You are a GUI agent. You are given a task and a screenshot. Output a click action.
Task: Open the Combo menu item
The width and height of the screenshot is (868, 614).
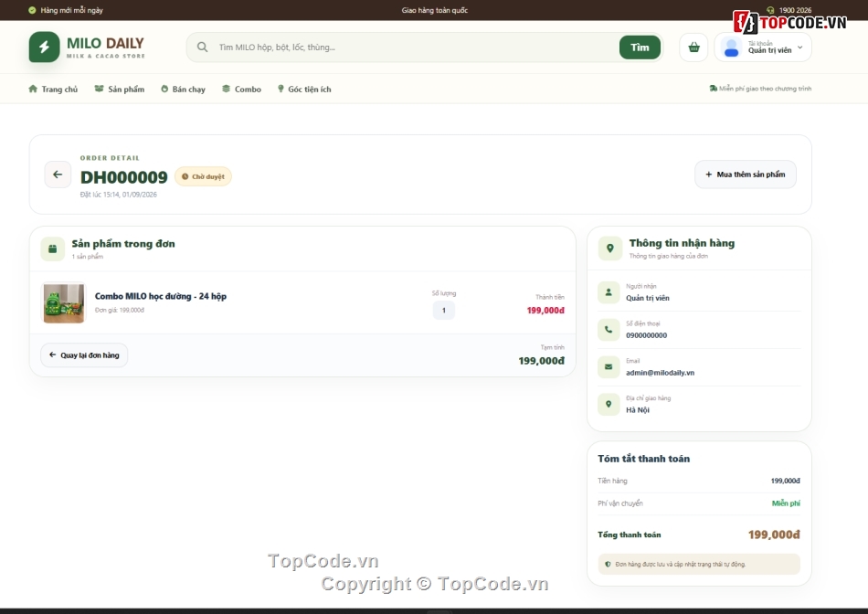point(241,90)
